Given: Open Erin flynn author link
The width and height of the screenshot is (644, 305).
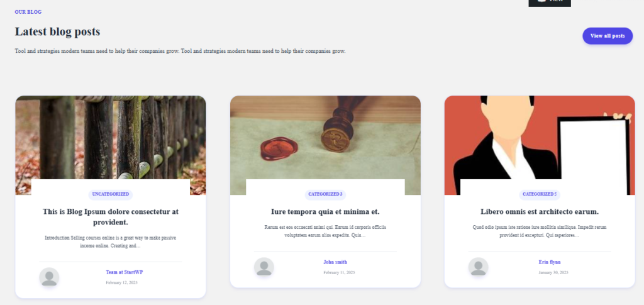Looking at the screenshot, I should point(550,262).
